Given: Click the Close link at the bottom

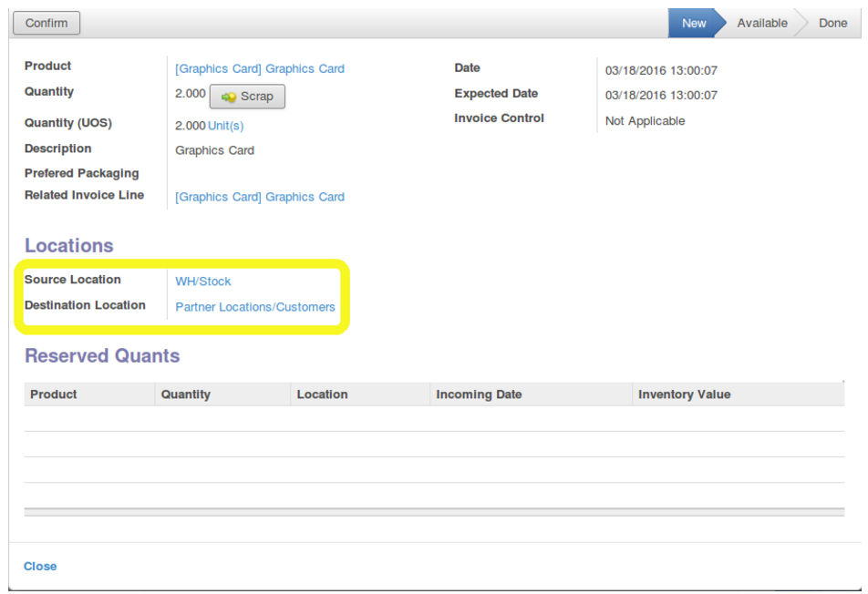Looking at the screenshot, I should tap(40, 566).
